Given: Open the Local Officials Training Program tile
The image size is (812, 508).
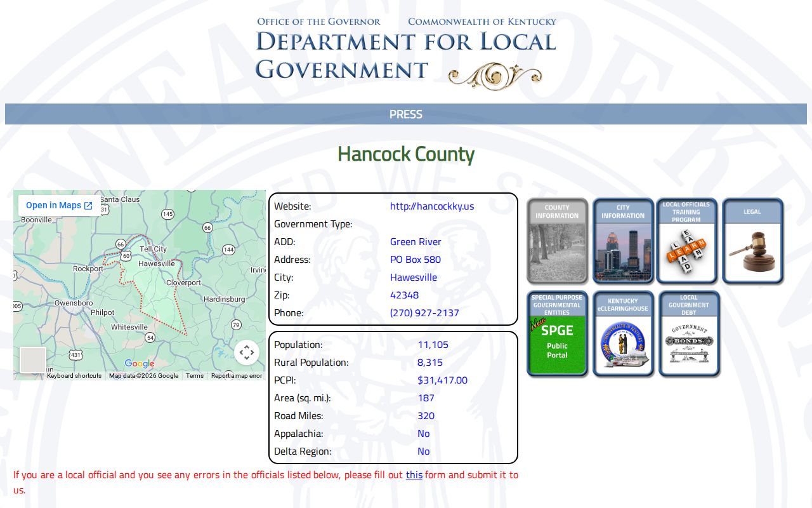Looking at the screenshot, I should pyautogui.click(x=686, y=241).
